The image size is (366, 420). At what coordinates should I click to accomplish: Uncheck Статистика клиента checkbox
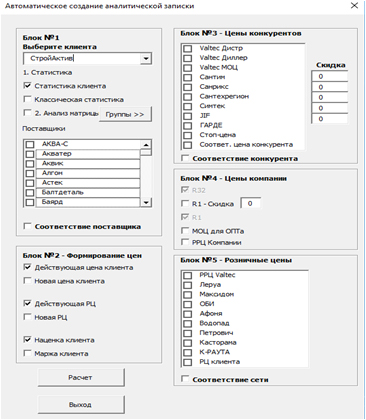28,86
